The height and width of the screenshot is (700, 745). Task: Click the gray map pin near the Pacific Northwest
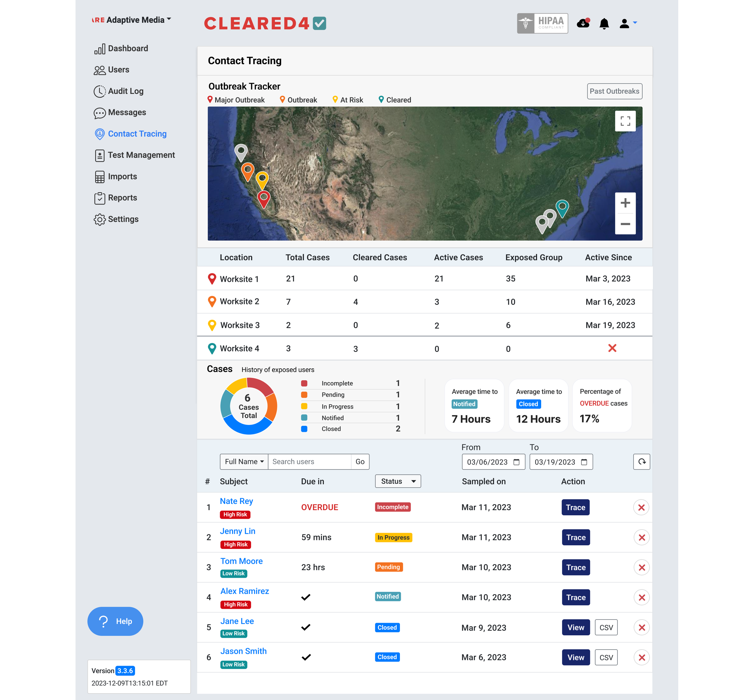[241, 153]
